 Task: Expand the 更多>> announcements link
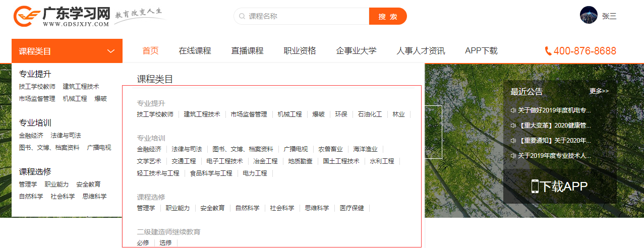pyautogui.click(x=599, y=91)
